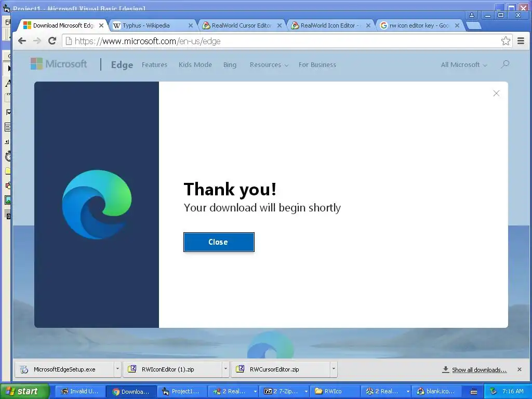
Task: Select listbox control in Visual Basic toolbox
Action: [7, 127]
